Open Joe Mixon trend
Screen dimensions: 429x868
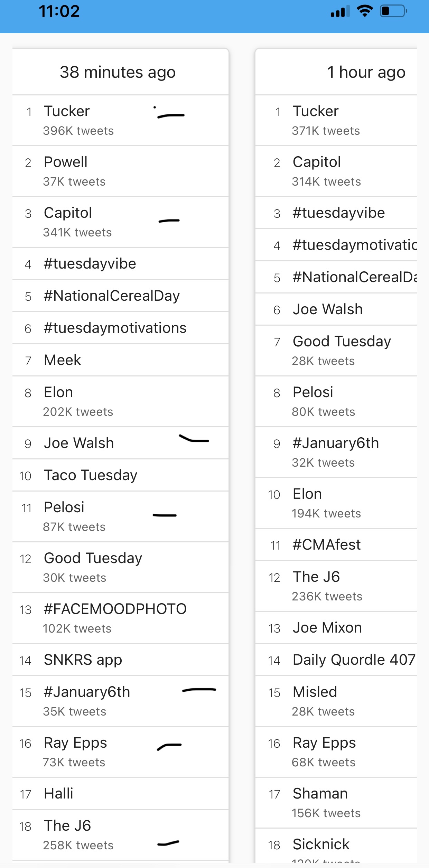(336, 627)
